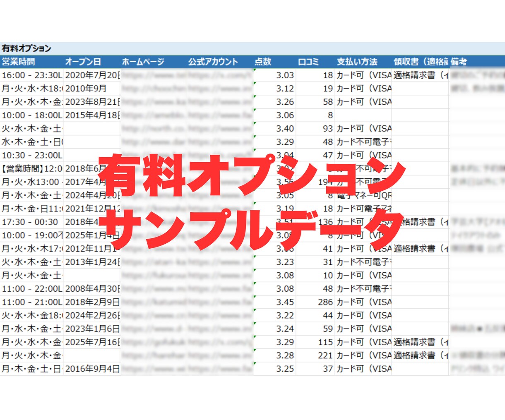Select the review count cell 221
This screenshot has width=505, height=420.
[315, 355]
